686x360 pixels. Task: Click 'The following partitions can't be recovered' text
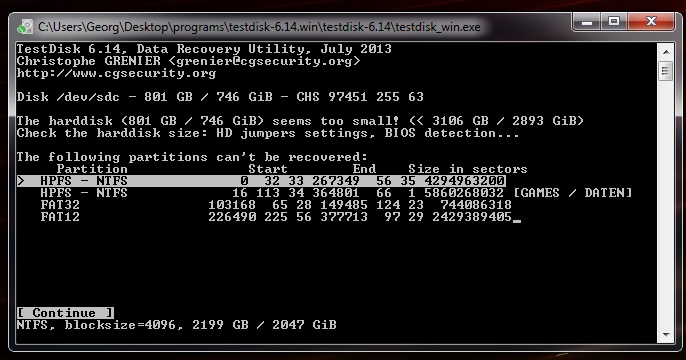192,157
